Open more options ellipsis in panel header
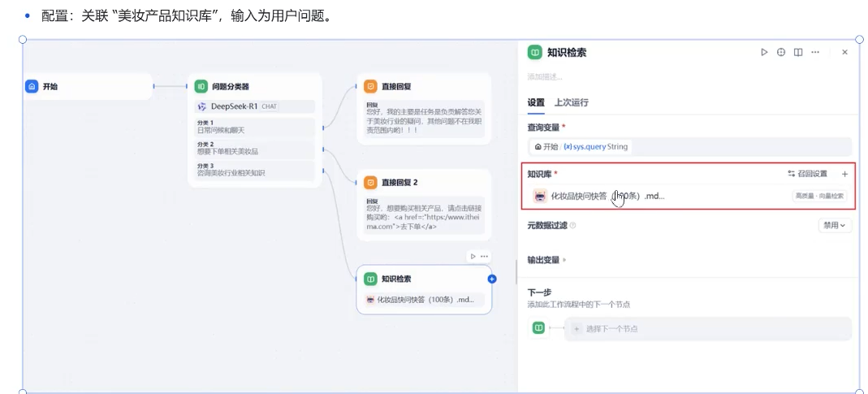Image resolution: width=868 pixels, height=394 pixels. [815, 52]
